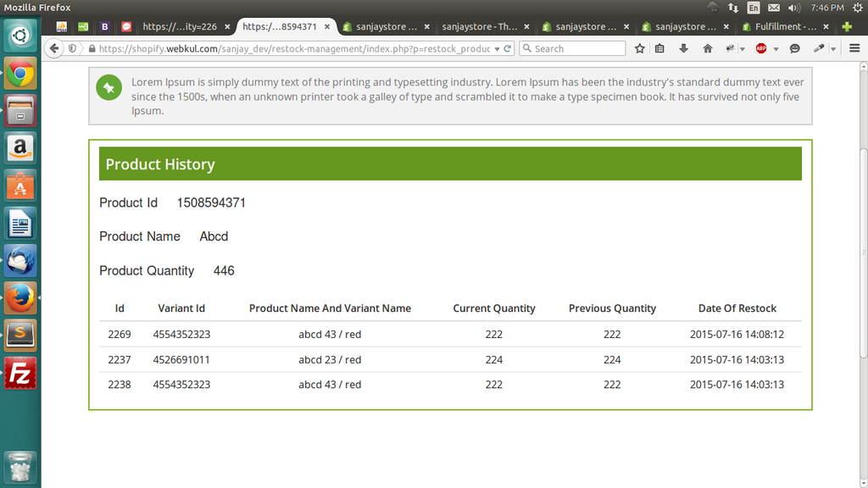The height and width of the screenshot is (488, 868).
Task: Launch FileZilla from the dock
Action: (x=20, y=373)
